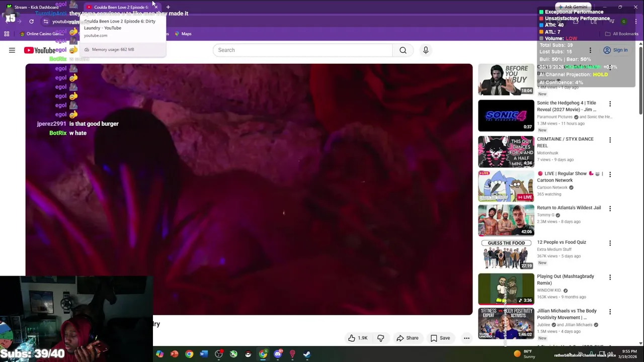The height and width of the screenshot is (362, 644).
Task: Open the active Chrome profile taskbar icon
Action: (263, 354)
